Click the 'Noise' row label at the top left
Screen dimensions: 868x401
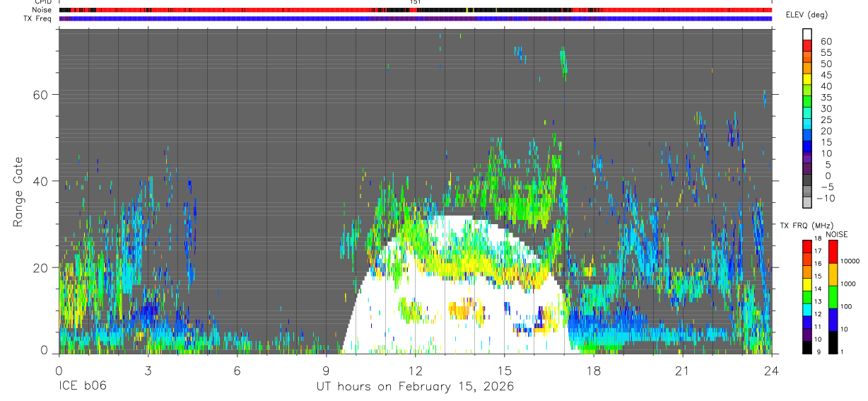[42, 11]
